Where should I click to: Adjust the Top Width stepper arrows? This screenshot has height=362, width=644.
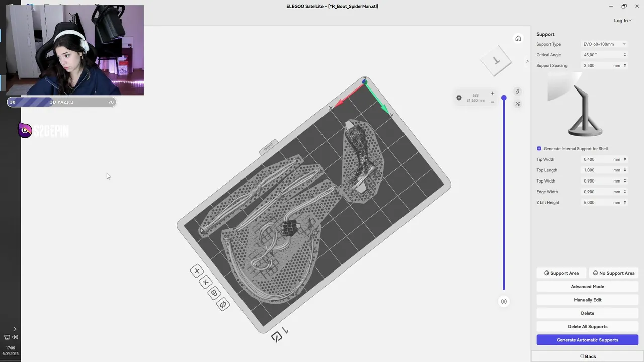[x=625, y=181]
